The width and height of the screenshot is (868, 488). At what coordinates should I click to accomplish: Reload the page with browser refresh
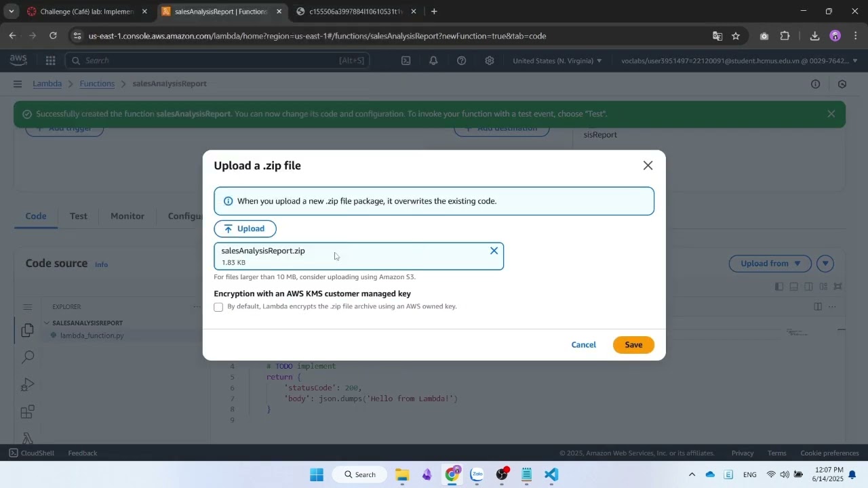pos(53,36)
